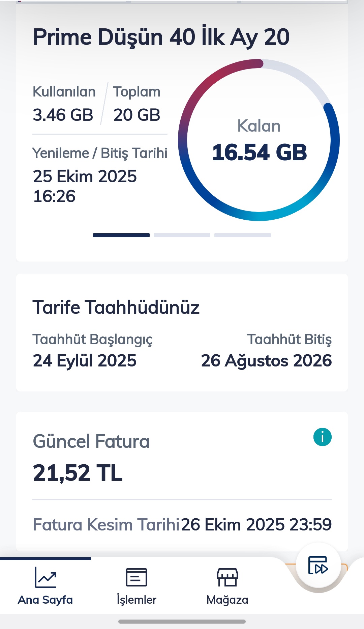Tap the Fatura Kesim Tarihi row
The width and height of the screenshot is (364, 629).
pyautogui.click(x=182, y=525)
